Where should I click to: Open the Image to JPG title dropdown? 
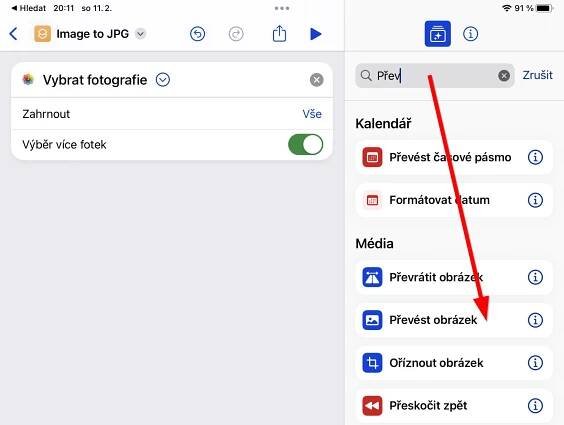(140, 34)
